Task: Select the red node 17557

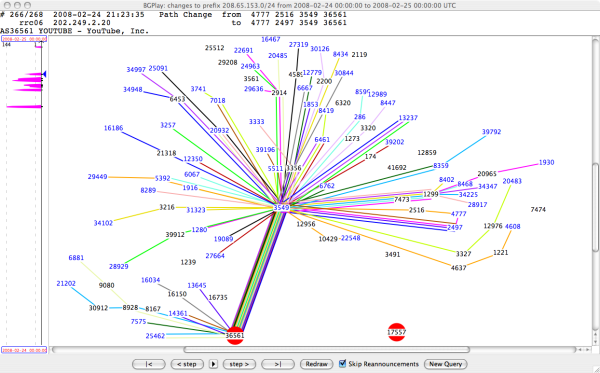Action: (x=396, y=332)
